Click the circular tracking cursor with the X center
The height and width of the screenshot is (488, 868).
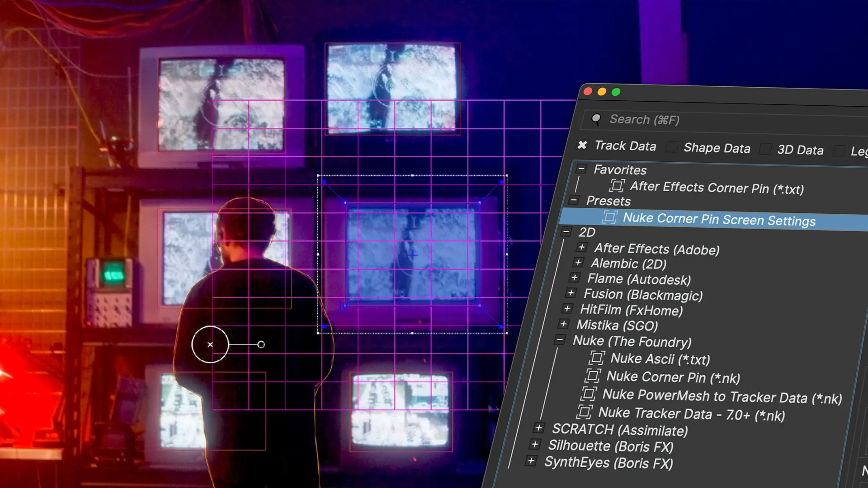pos(210,345)
